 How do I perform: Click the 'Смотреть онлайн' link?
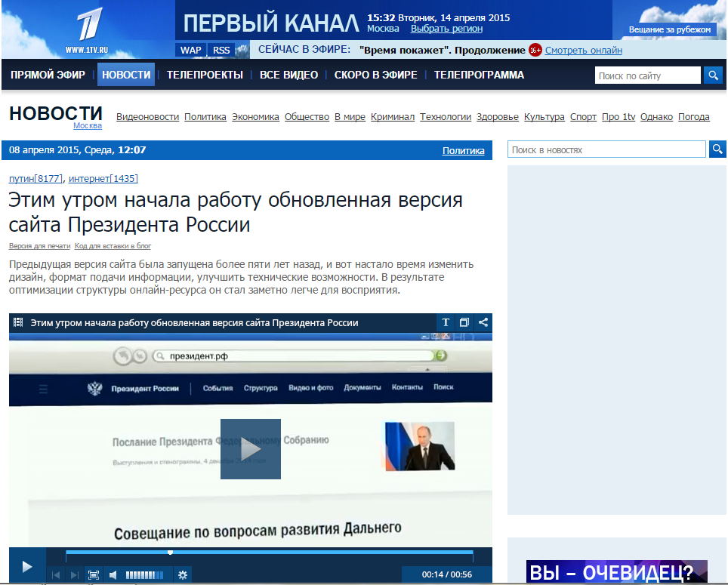click(x=583, y=51)
